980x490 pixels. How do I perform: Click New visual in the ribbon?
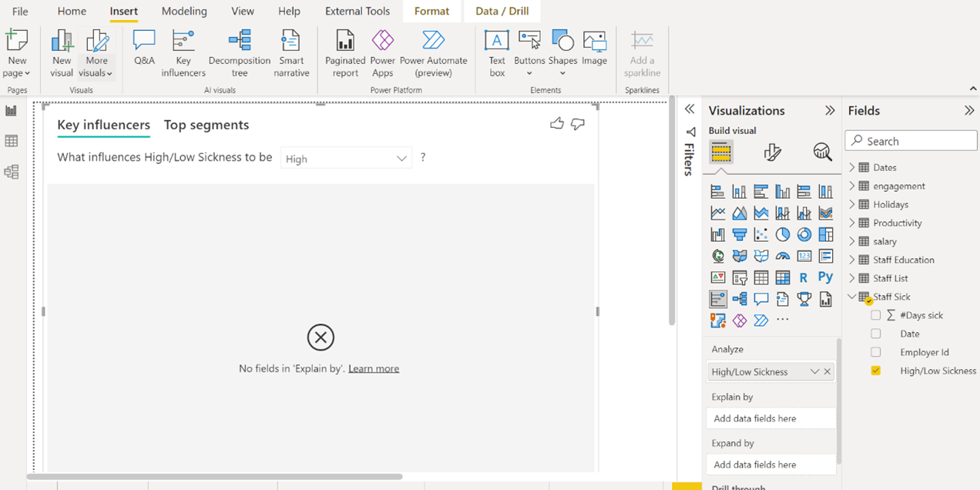pos(62,53)
